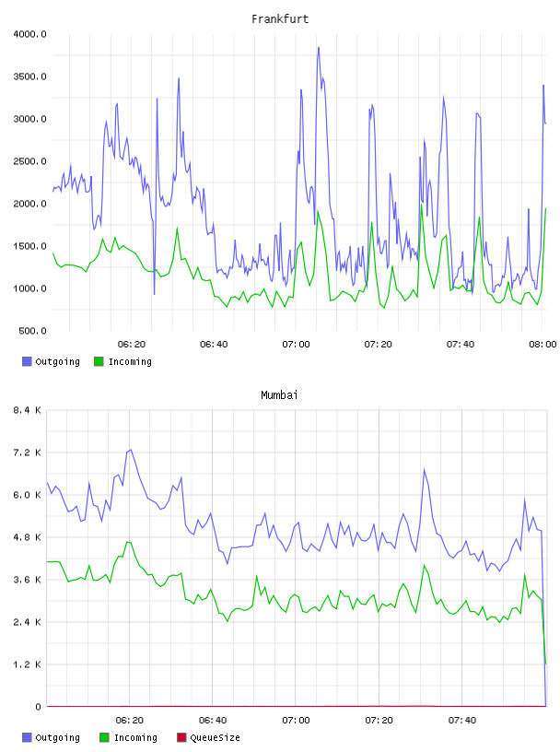
Task: Click the 2.4 K y-axis label in Mumbai chart
Action: (27, 622)
